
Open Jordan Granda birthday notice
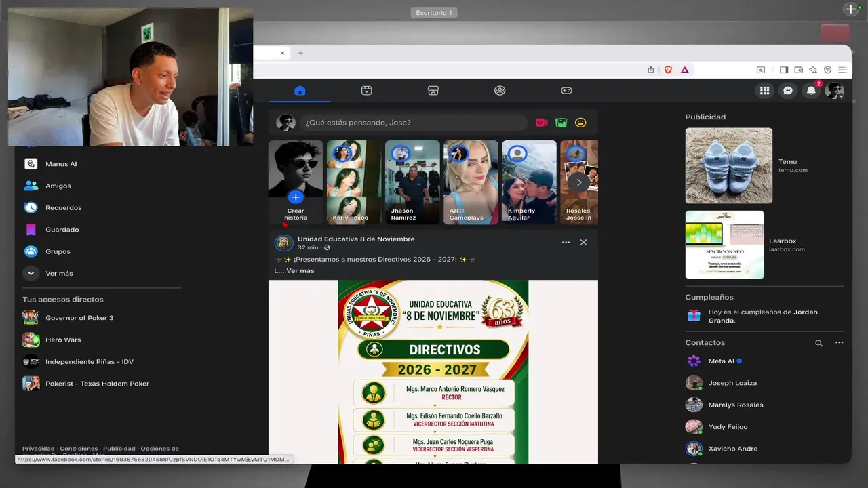click(x=764, y=316)
